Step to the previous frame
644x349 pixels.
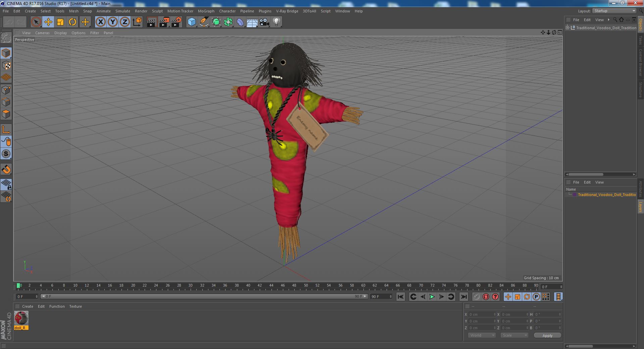point(423,297)
